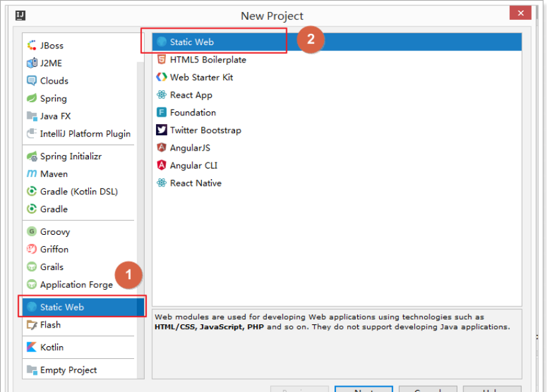Select the HTML5 Boilerplate shield icon
The width and height of the screenshot is (547, 392).
click(161, 60)
